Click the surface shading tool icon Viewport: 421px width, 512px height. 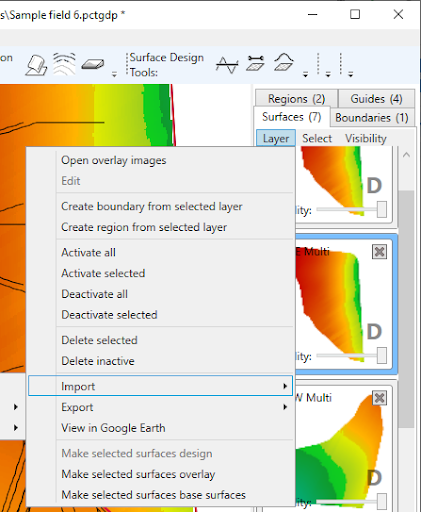pyautogui.click(x=36, y=65)
